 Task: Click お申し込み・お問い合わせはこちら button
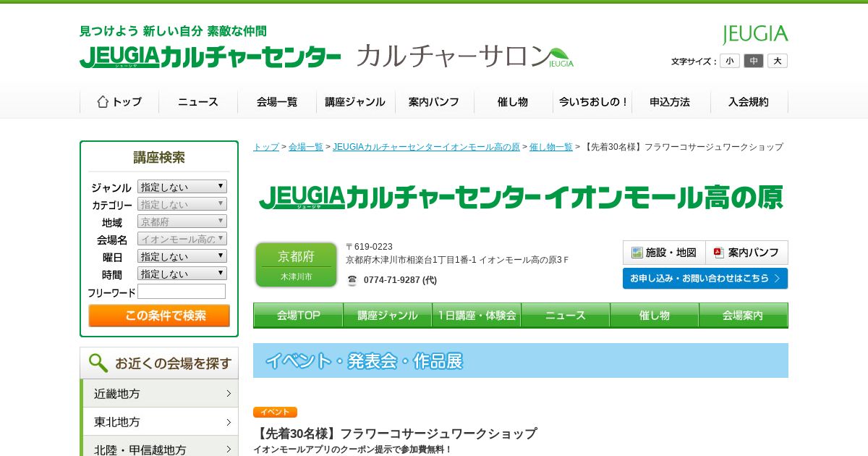coord(705,278)
